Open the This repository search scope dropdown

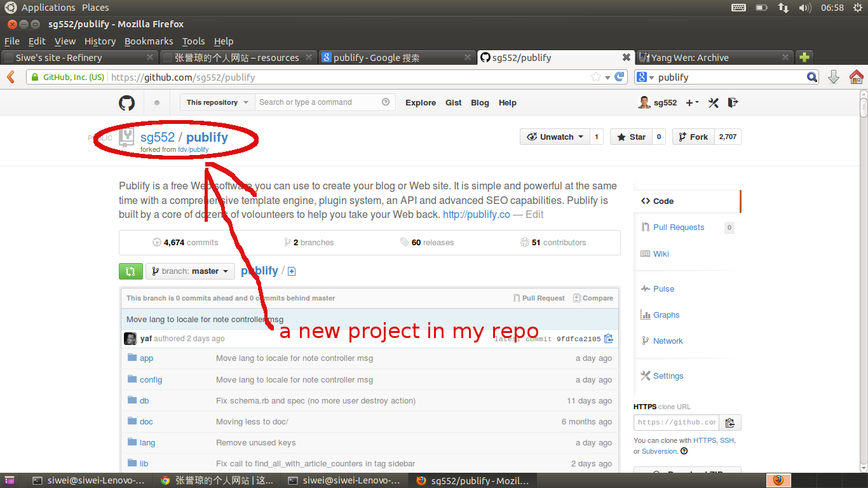coord(217,102)
